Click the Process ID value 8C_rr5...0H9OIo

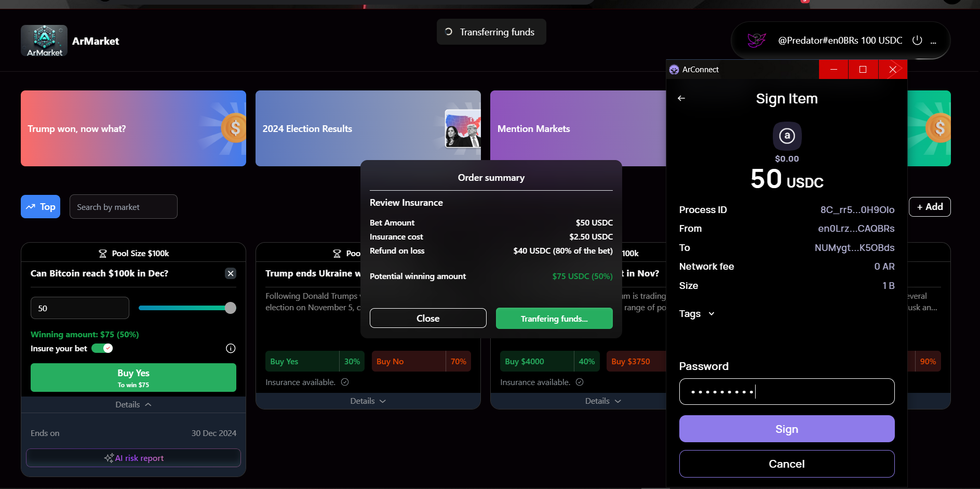[x=857, y=210]
